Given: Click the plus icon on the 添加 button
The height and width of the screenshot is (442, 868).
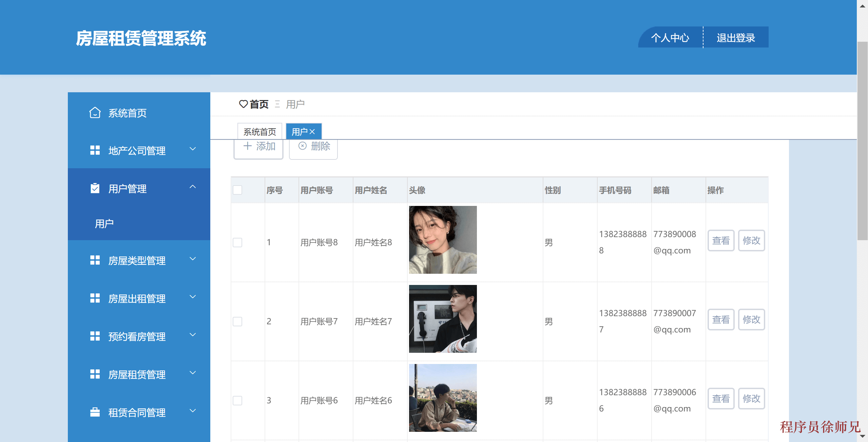Looking at the screenshot, I should tap(247, 146).
